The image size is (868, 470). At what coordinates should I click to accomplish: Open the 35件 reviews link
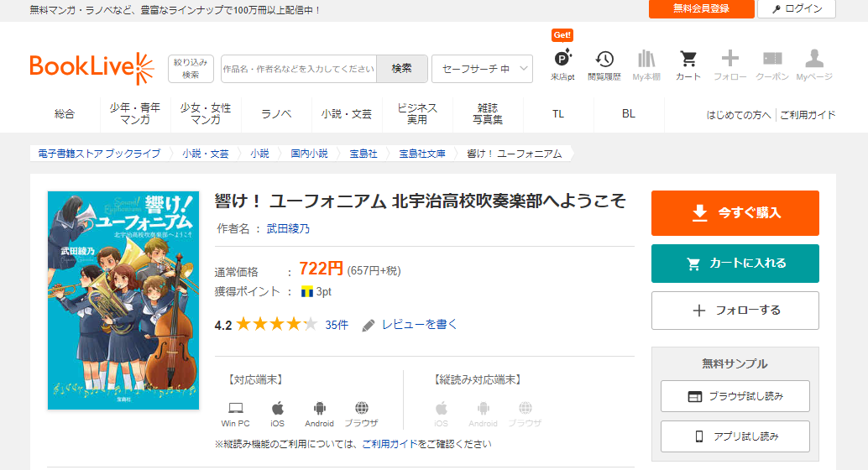[x=337, y=325]
